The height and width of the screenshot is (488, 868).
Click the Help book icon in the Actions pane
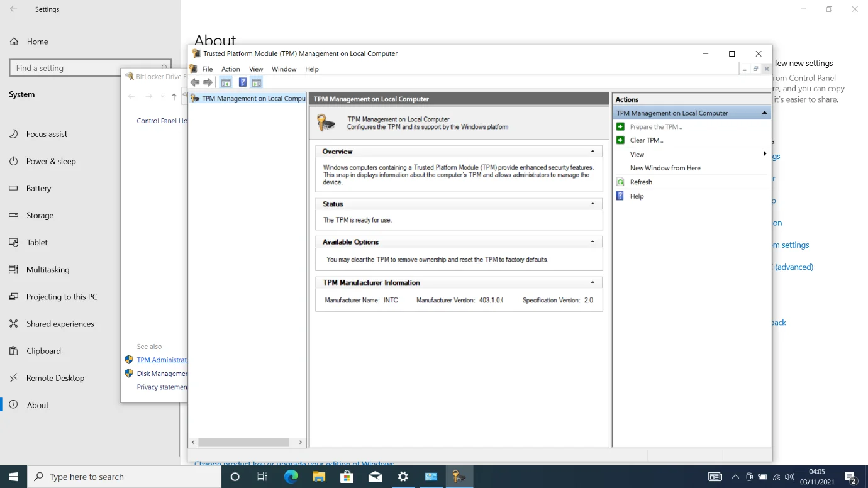621,196
